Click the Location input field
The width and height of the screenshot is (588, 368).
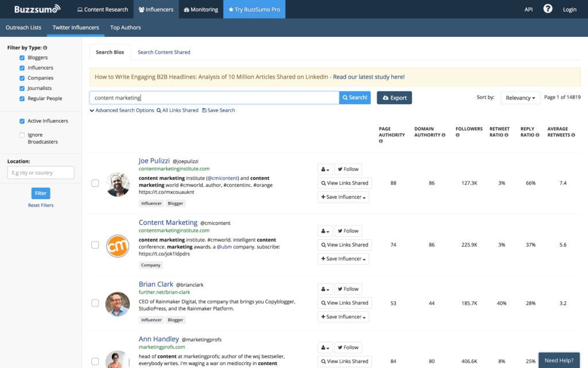point(40,172)
